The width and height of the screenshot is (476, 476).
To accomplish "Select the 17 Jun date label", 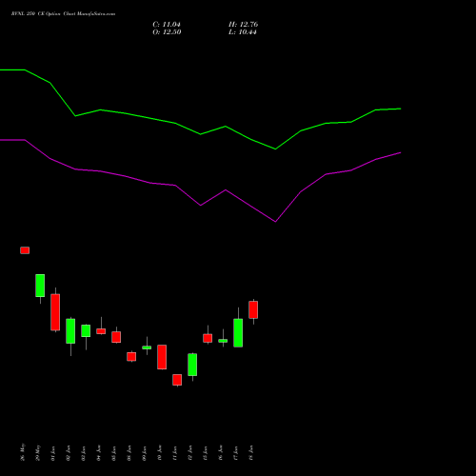I will (x=236, y=453).
